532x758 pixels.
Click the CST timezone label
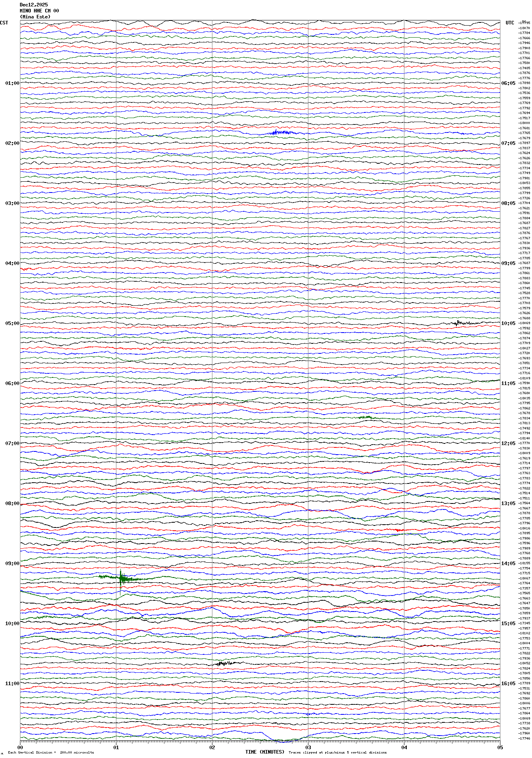[4, 23]
